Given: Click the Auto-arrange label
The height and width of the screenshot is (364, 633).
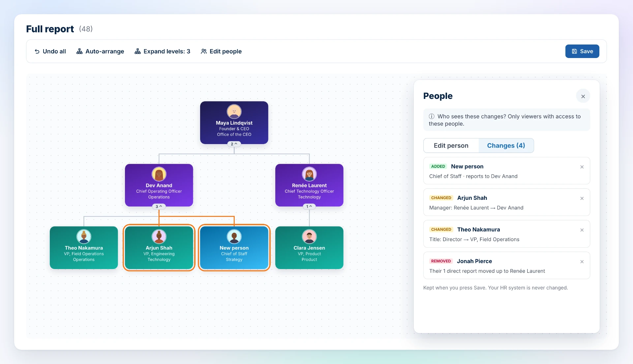Looking at the screenshot, I should tap(105, 51).
